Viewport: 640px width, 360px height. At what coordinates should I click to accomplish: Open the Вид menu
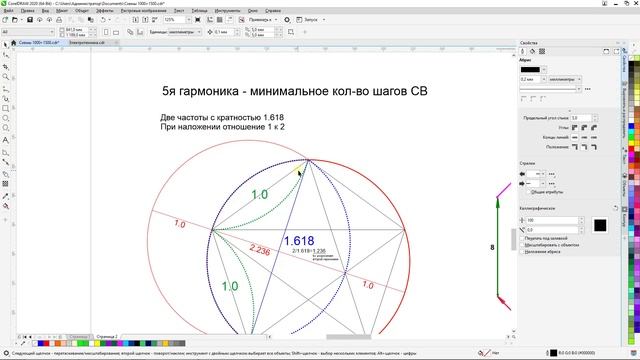45,11
